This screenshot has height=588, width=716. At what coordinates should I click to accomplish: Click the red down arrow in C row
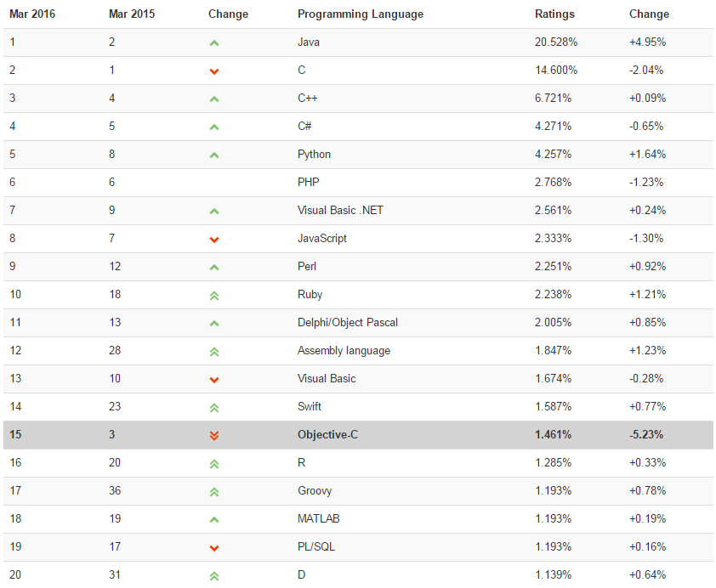[x=214, y=71]
